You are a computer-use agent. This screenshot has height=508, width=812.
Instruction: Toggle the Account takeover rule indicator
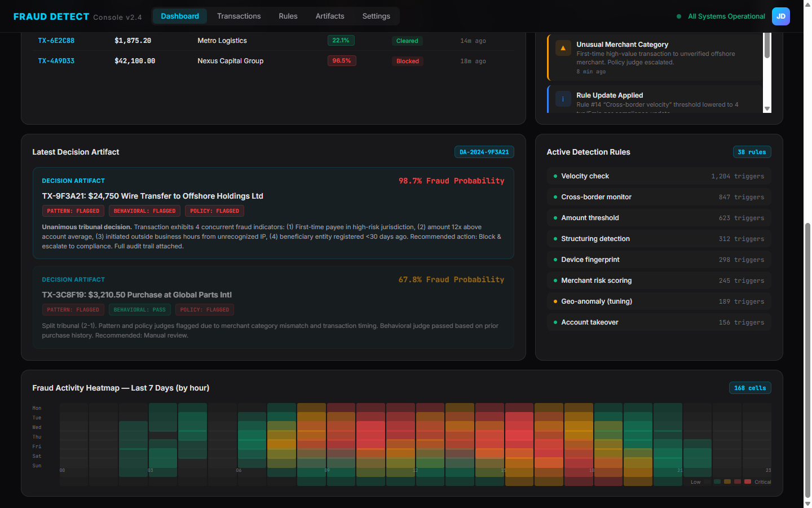pyautogui.click(x=554, y=322)
